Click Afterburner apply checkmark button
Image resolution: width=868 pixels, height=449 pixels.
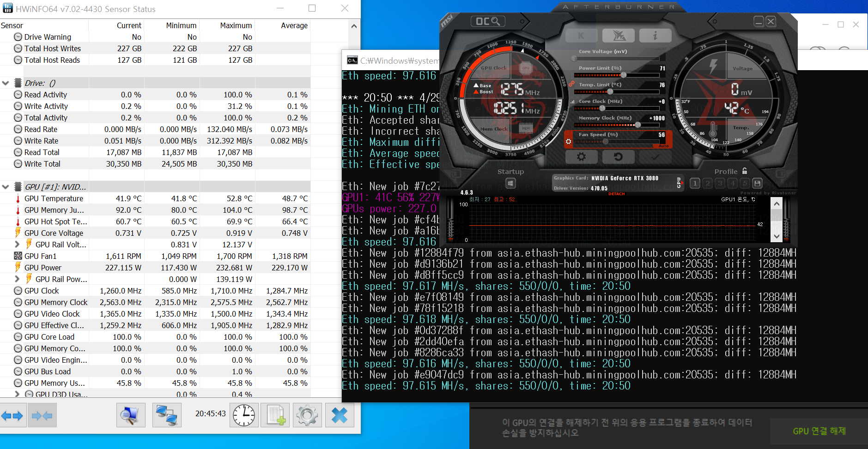(656, 157)
